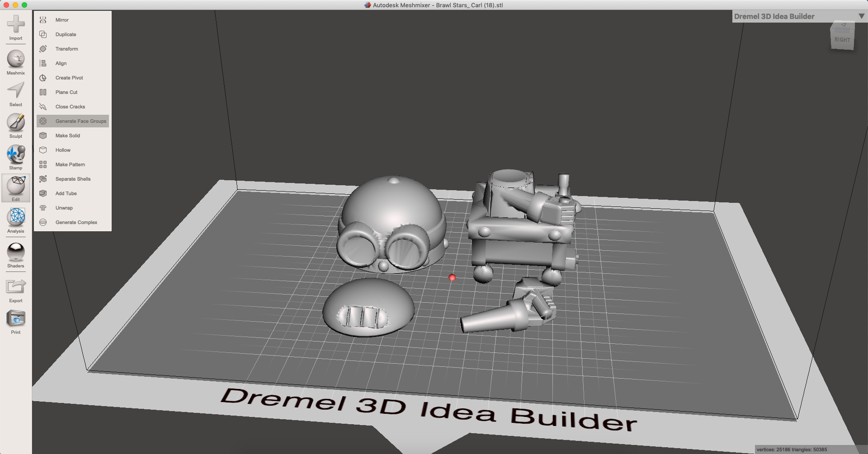Open Make Pattern
The height and width of the screenshot is (454, 868).
pos(73,164)
